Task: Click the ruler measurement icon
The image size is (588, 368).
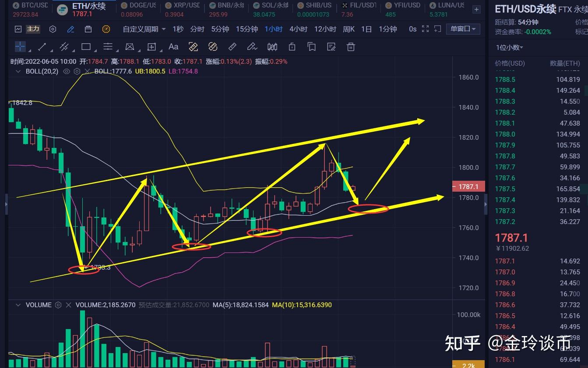Action: click(x=232, y=46)
